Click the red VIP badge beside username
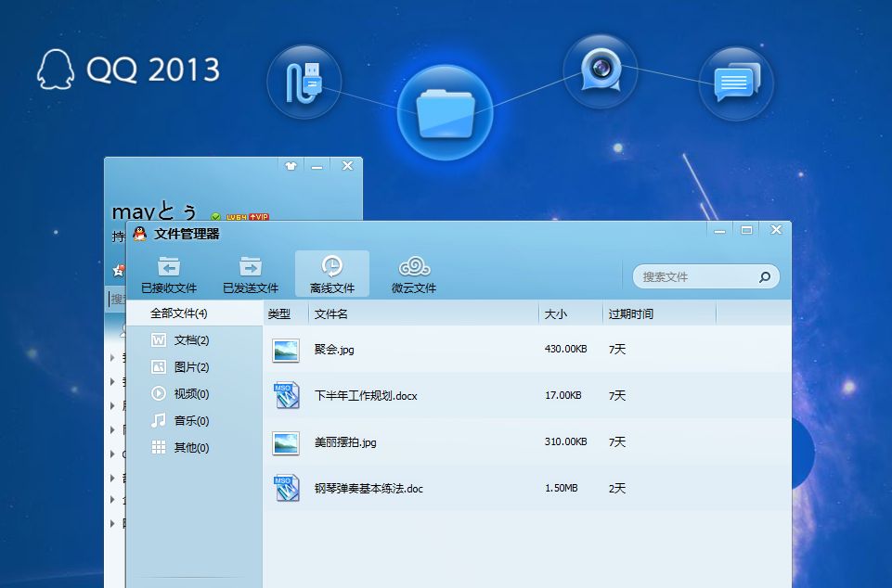The height and width of the screenshot is (588, 892). click(x=259, y=217)
